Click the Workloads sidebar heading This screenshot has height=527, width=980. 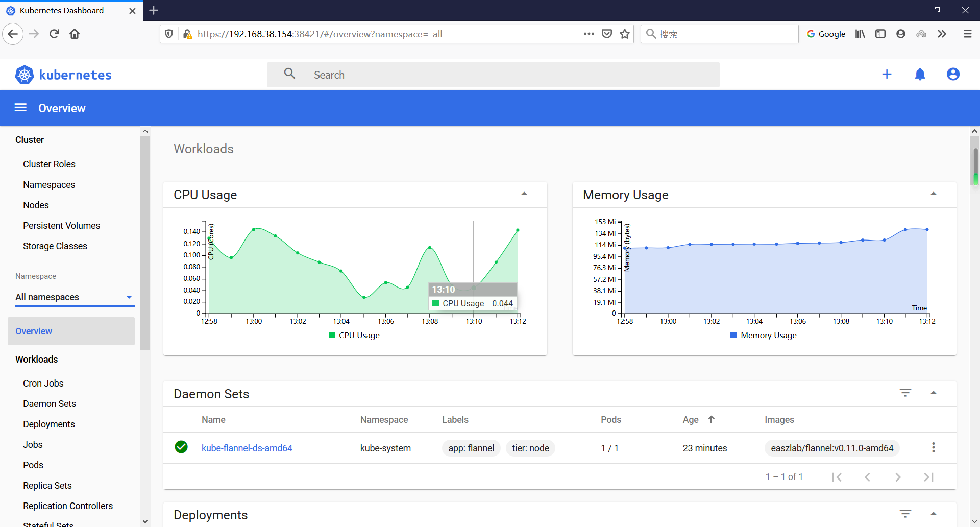37,360
